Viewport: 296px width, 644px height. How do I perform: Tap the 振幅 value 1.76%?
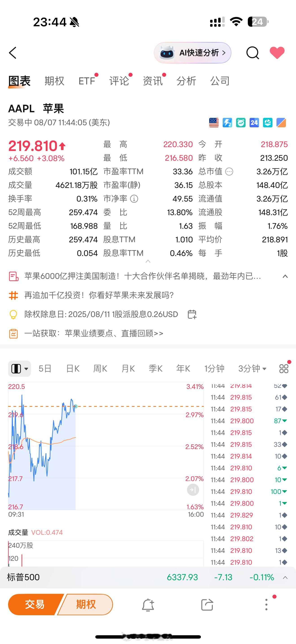coord(278,226)
